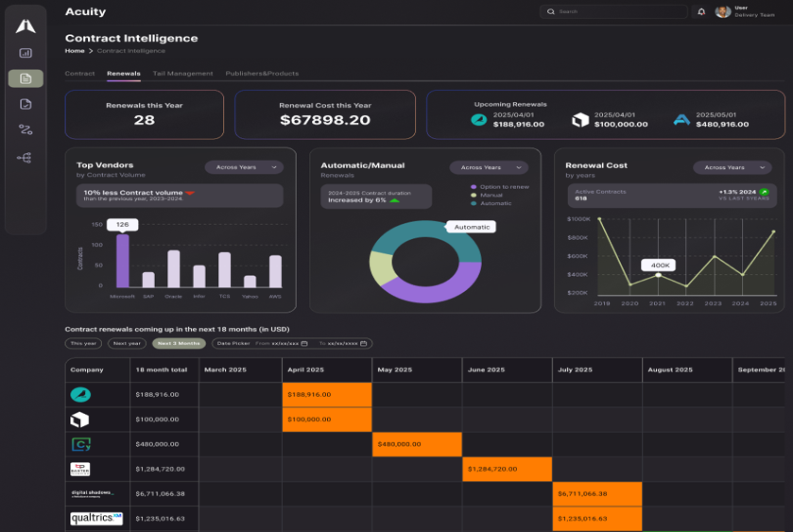793x532 pixels.
Task: Click the Acuity logo in sidebar
Action: point(26,26)
